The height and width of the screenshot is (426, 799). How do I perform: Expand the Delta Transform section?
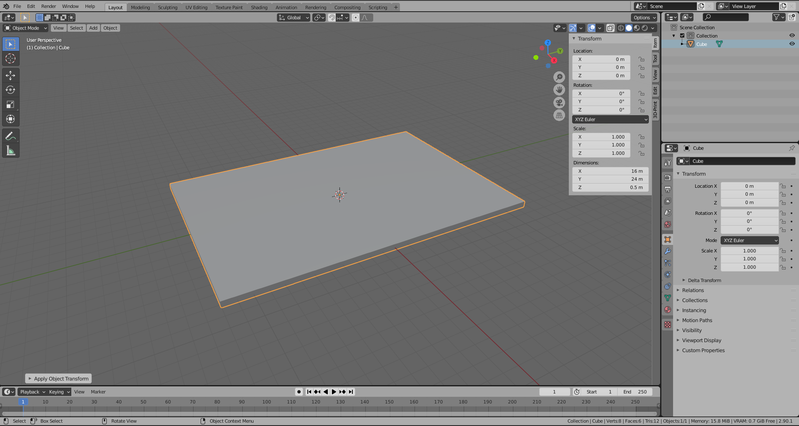(705, 280)
